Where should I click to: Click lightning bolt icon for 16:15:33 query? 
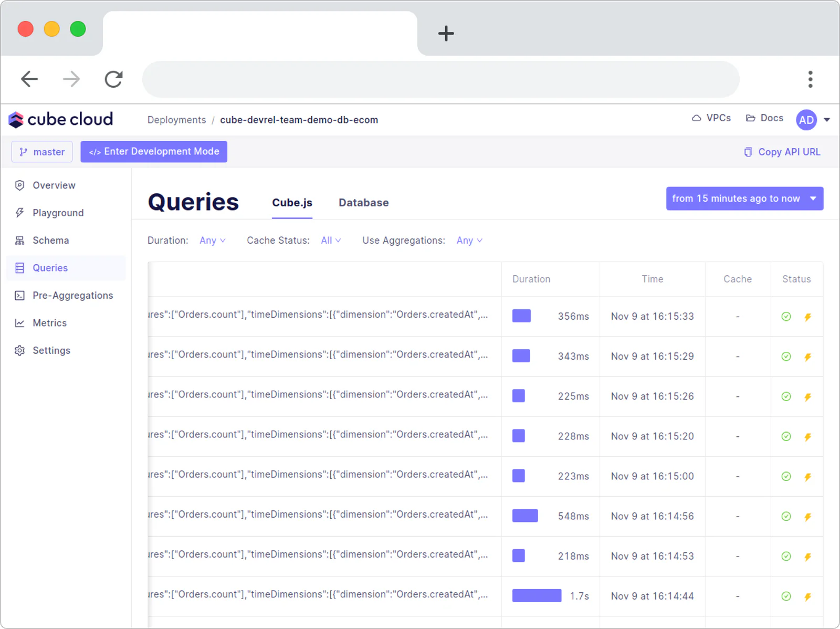coord(807,317)
